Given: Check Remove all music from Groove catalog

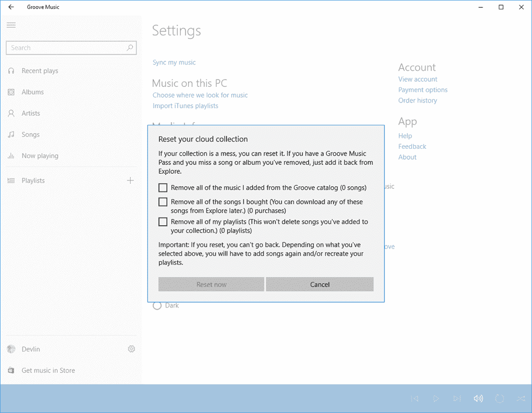Looking at the screenshot, I should pos(163,187).
